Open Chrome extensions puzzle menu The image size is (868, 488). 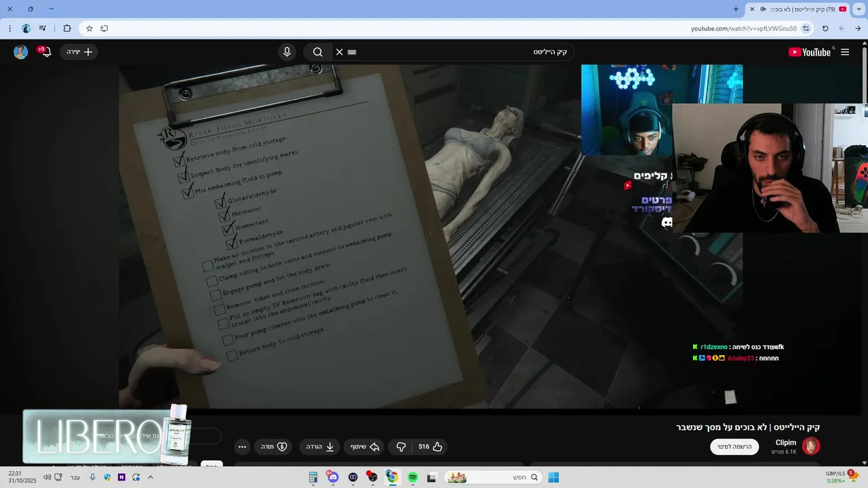pos(66,28)
